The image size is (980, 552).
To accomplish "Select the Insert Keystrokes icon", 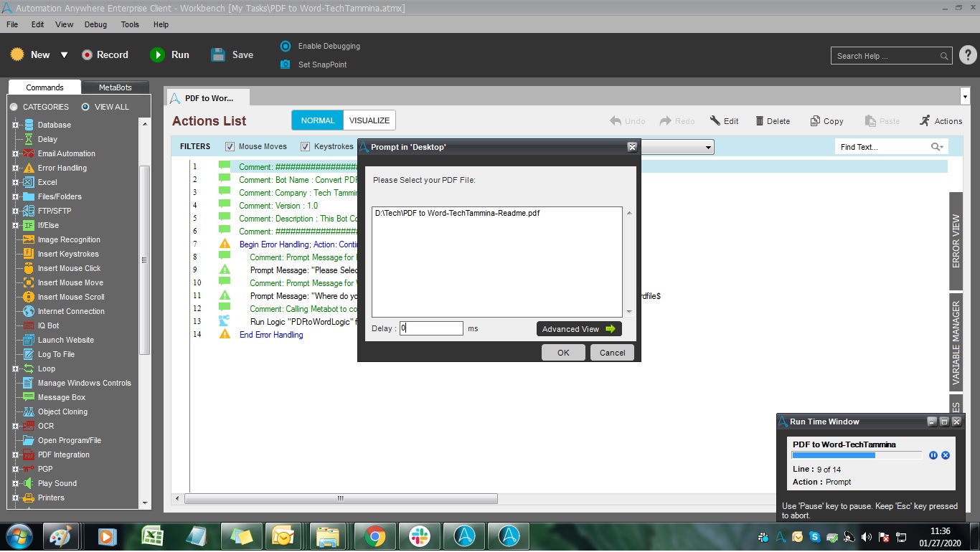I will (x=29, y=254).
